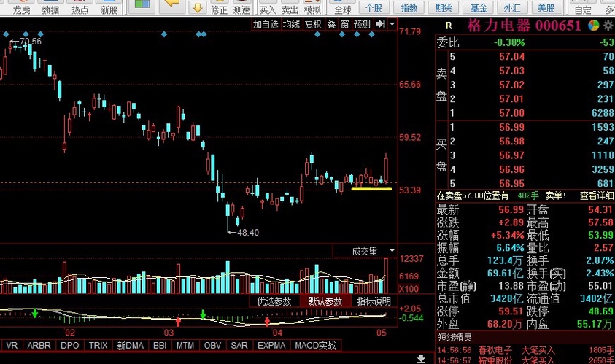Open the 查看详细 details link

597,195
